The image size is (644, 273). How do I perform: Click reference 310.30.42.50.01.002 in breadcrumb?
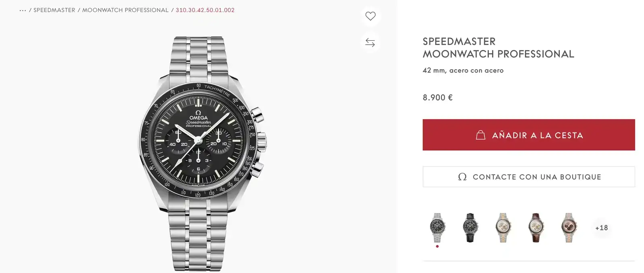(205, 10)
